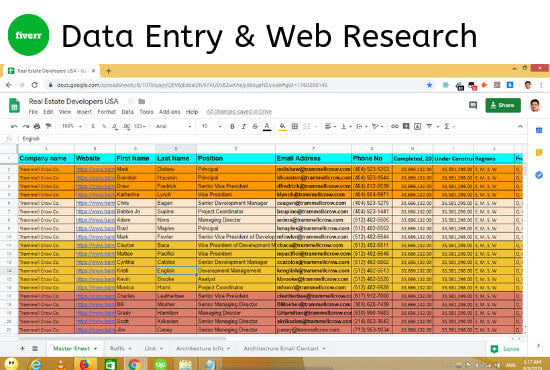Open the all sheets list icon

click(x=35, y=348)
